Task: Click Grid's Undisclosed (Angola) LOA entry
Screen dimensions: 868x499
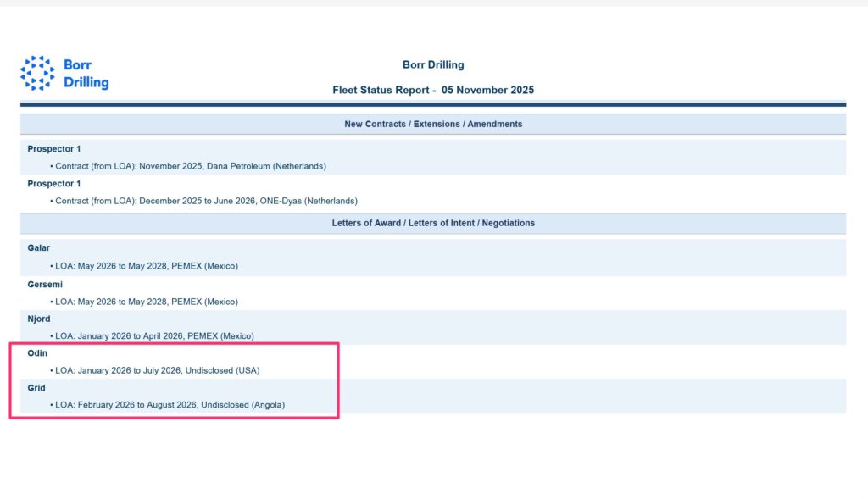Action: point(170,405)
